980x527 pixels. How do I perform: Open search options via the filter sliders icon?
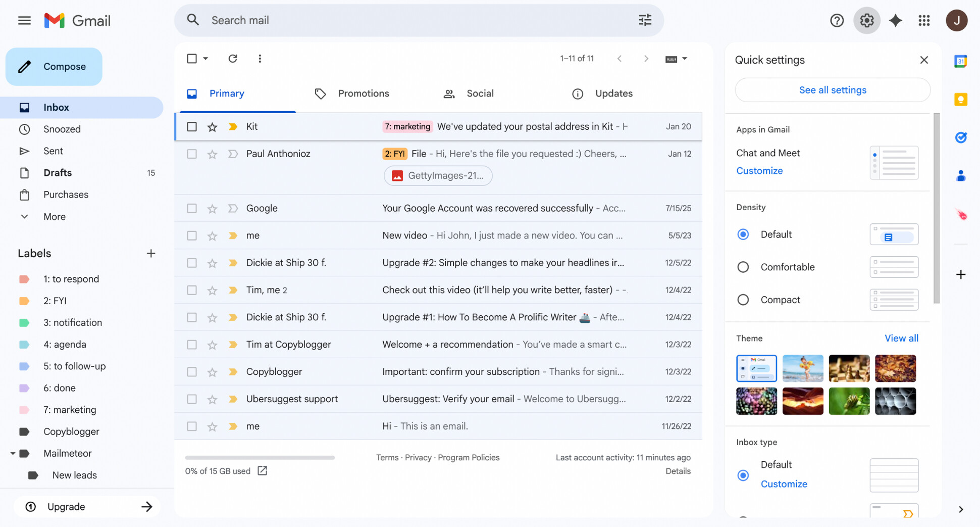pyautogui.click(x=644, y=20)
